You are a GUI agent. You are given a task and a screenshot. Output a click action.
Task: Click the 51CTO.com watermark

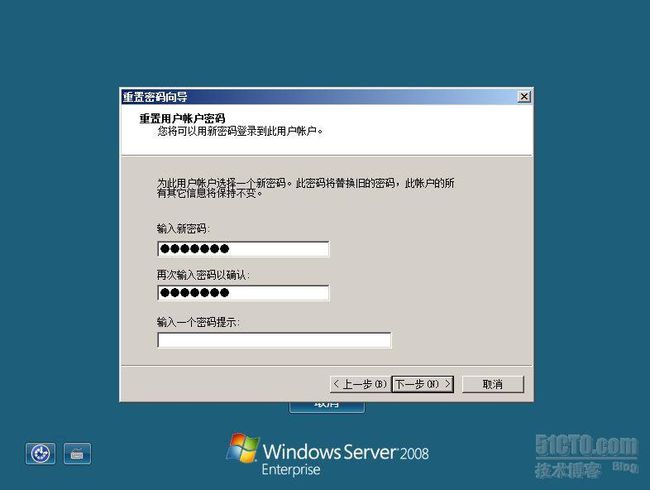[x=586, y=445]
